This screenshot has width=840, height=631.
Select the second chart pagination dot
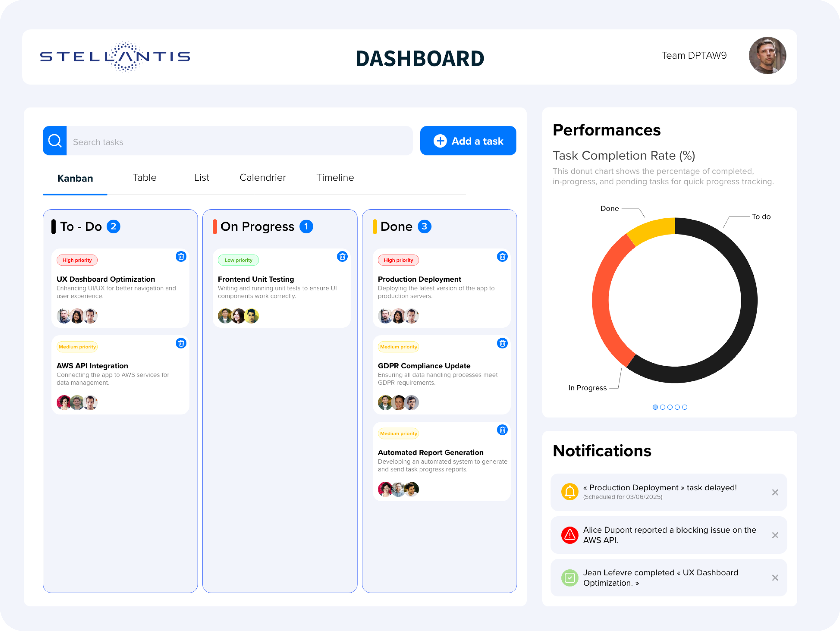pos(663,407)
